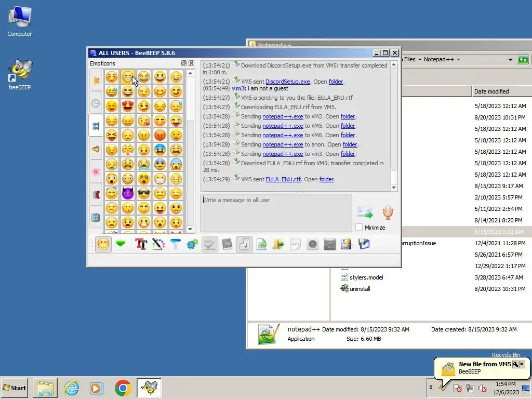This screenshot has width=532, height=399.
Task: Click the message input field
Action: pyautogui.click(x=276, y=212)
